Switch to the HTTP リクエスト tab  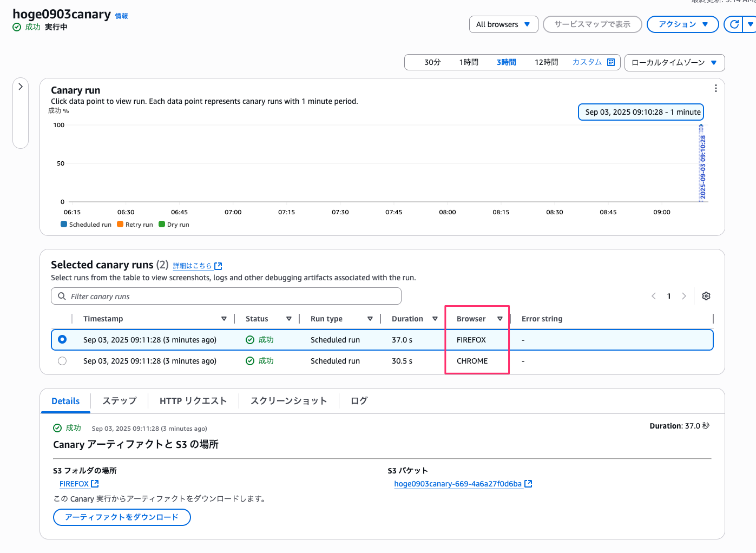[193, 401]
